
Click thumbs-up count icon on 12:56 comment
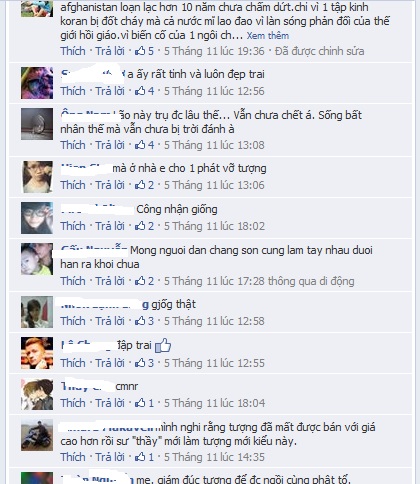(140, 91)
